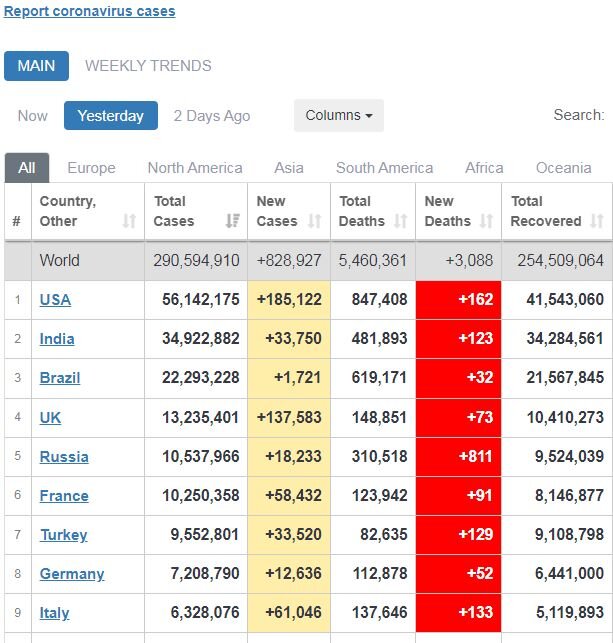Open the USA country link
This screenshot has height=643, width=613.
[55, 300]
